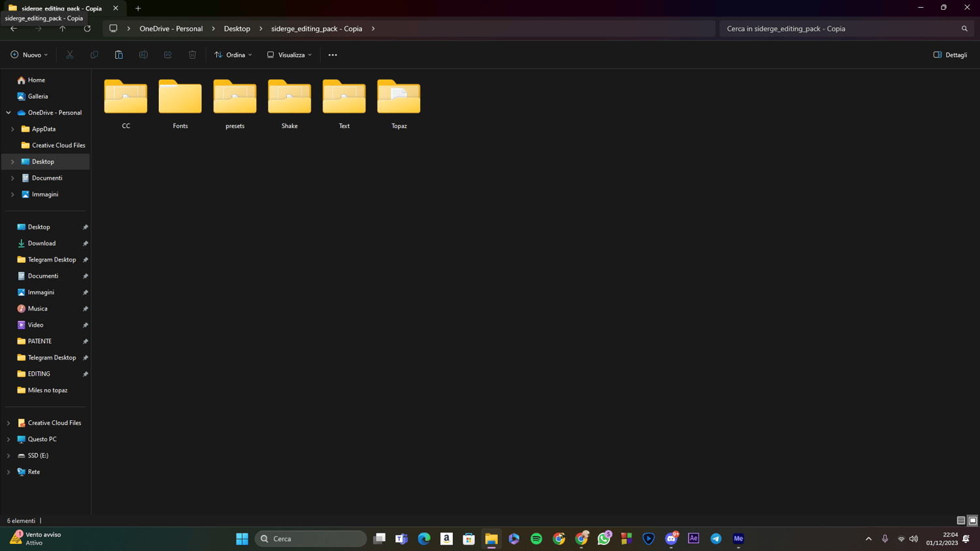
Task: Open the presets folder
Action: coord(235,104)
